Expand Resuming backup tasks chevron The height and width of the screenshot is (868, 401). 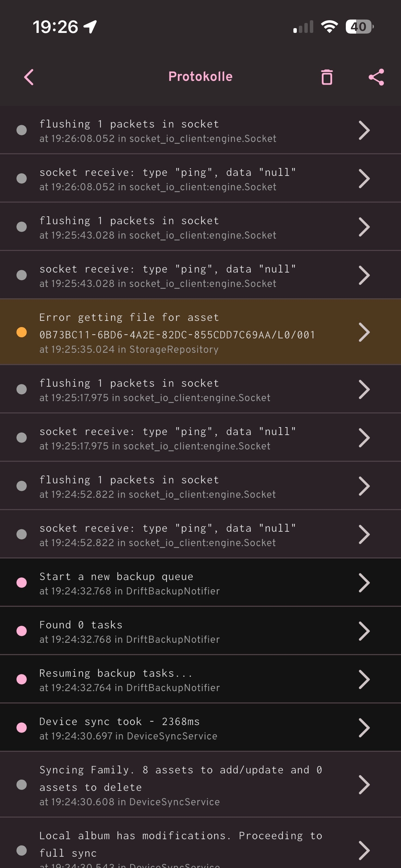click(x=364, y=679)
